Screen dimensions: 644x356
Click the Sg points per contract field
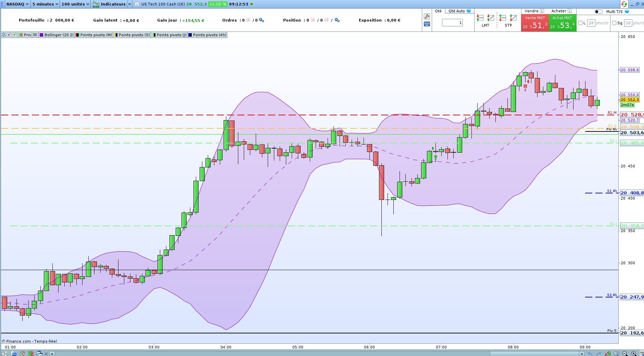coord(628,23)
